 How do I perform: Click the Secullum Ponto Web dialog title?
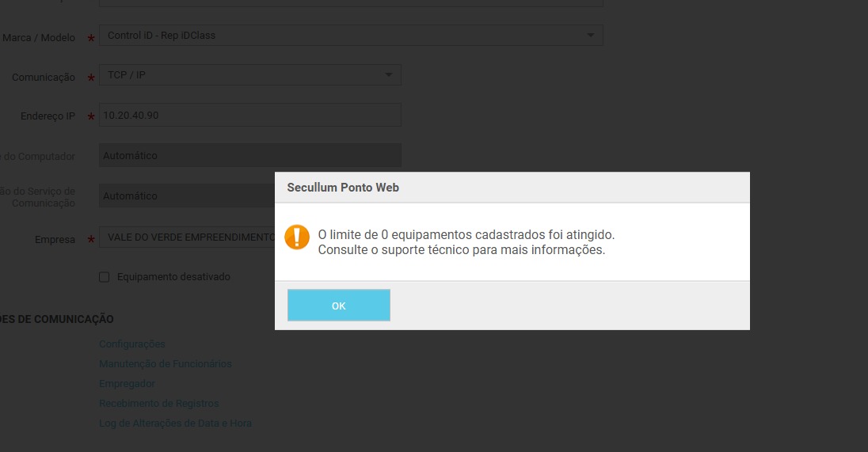click(x=343, y=188)
